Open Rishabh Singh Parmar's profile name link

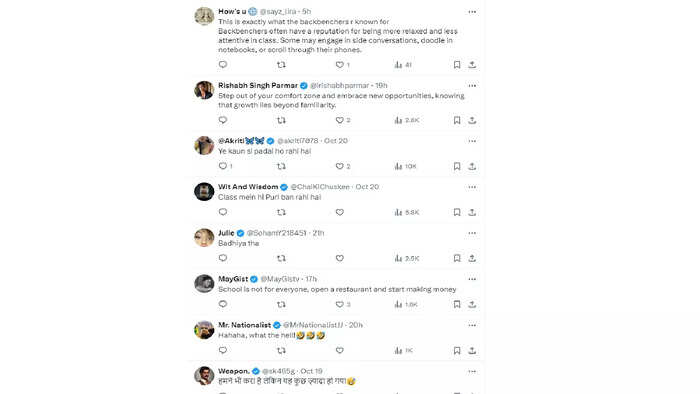tap(258, 85)
